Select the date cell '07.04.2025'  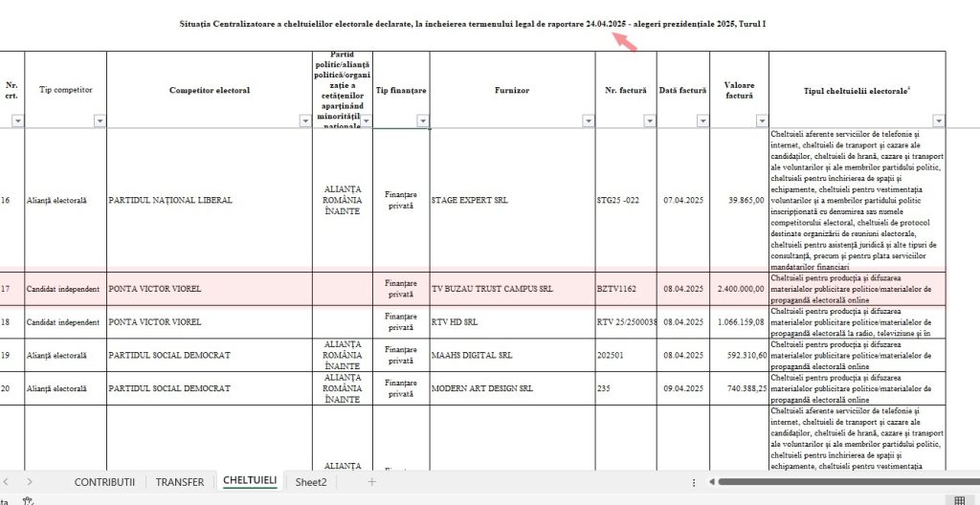click(683, 200)
